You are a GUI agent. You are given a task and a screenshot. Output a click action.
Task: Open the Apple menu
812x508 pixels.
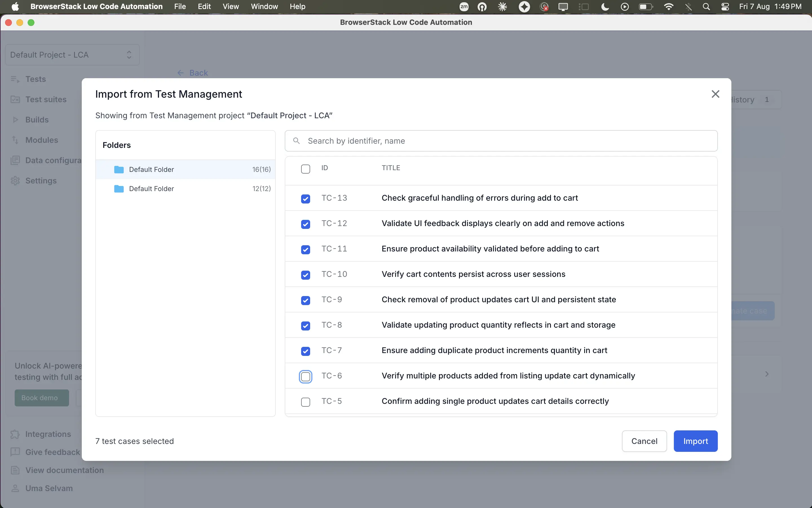click(x=16, y=6)
